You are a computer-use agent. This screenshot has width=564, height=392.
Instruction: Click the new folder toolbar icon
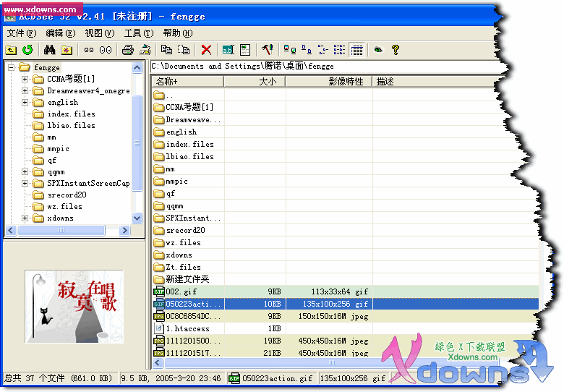click(x=67, y=50)
